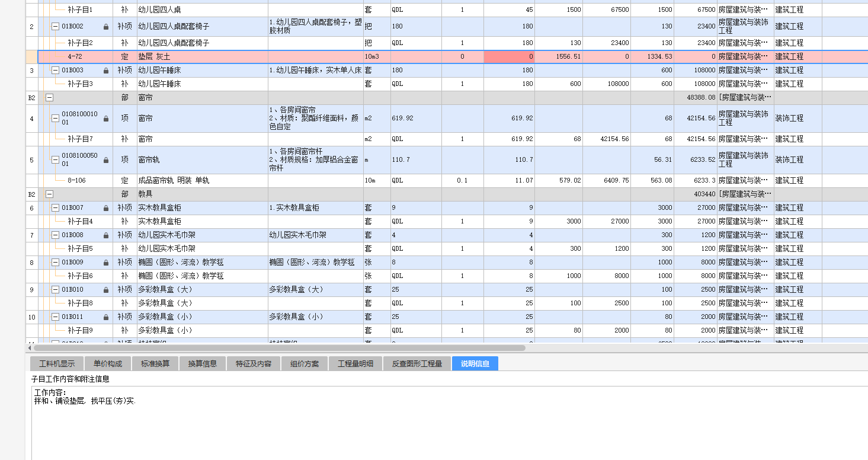Open the 工料机显示 tab

coord(57,363)
